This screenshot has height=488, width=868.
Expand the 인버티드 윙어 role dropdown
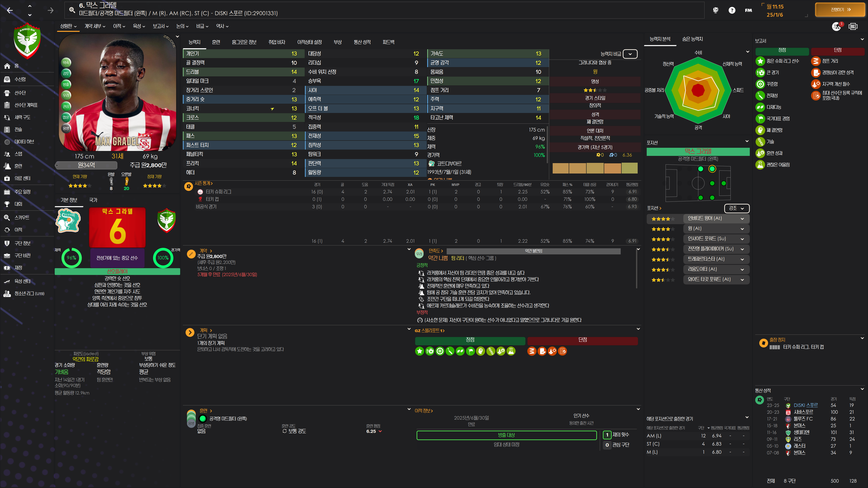742,218
